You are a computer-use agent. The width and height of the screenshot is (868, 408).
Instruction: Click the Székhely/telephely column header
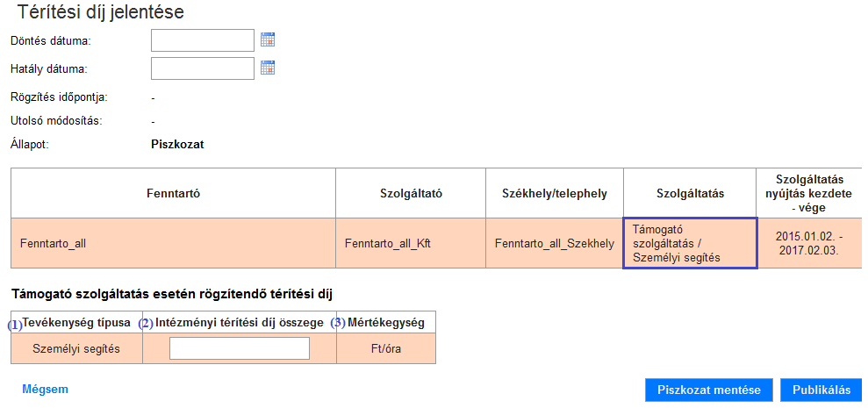tap(555, 193)
